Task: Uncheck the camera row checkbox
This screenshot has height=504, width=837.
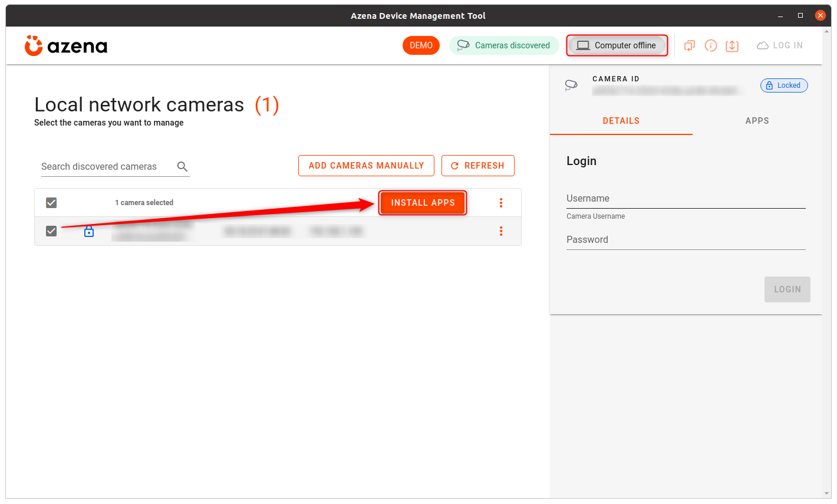Action: click(51, 231)
